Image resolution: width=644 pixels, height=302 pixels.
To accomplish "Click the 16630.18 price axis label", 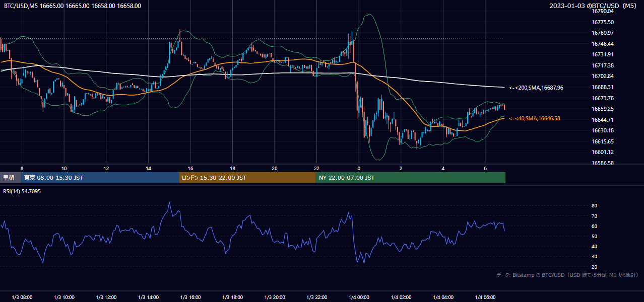I will 603,130.
